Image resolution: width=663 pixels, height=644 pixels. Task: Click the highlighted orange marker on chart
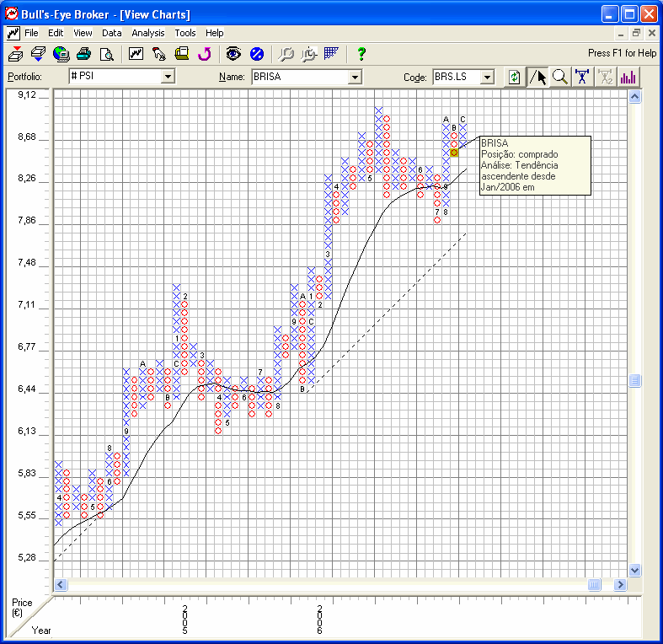click(x=454, y=152)
